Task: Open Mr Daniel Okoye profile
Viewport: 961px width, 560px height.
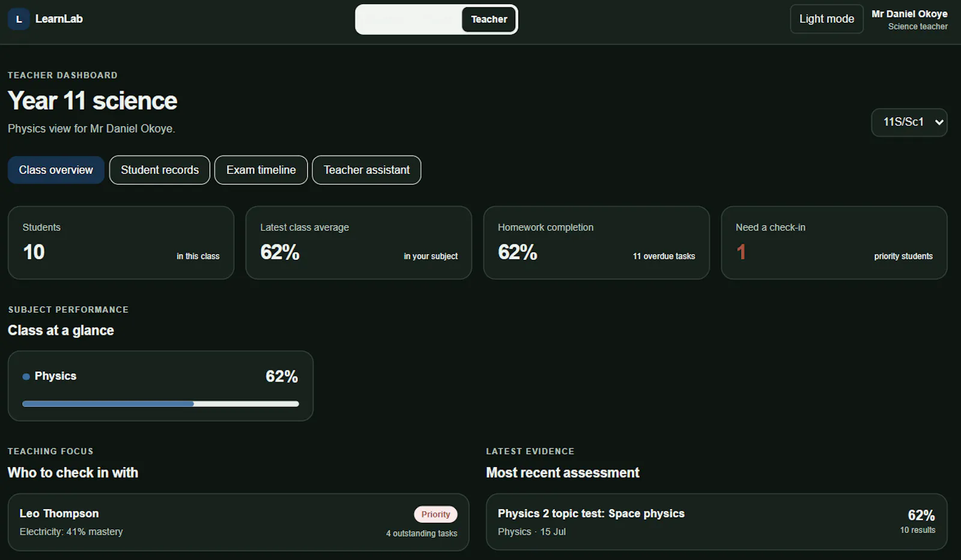Action: coord(909,19)
